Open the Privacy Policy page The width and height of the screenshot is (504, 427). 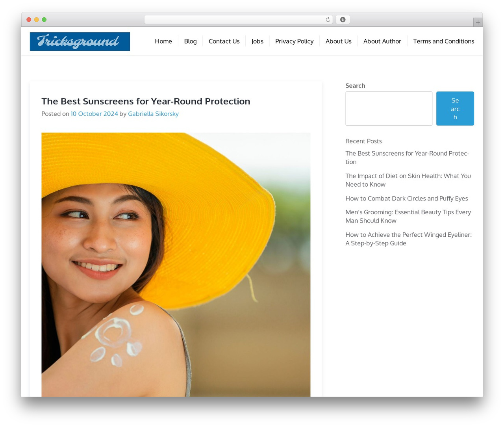click(294, 41)
